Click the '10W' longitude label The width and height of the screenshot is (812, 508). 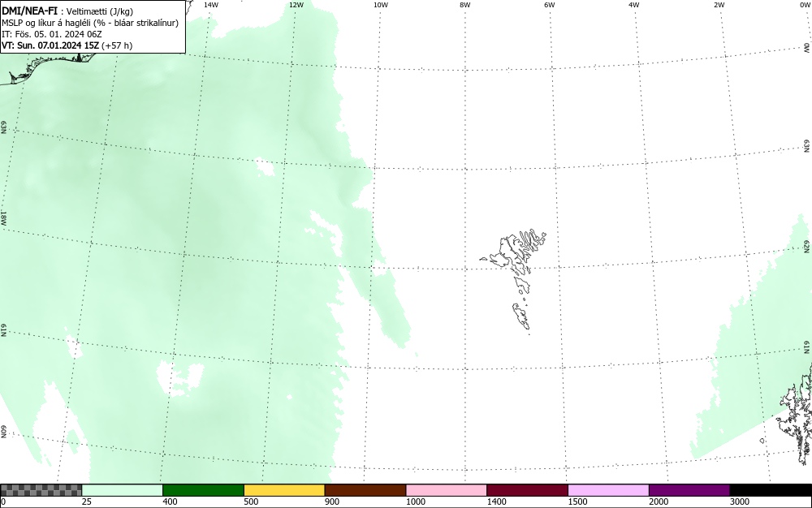tap(381, 5)
